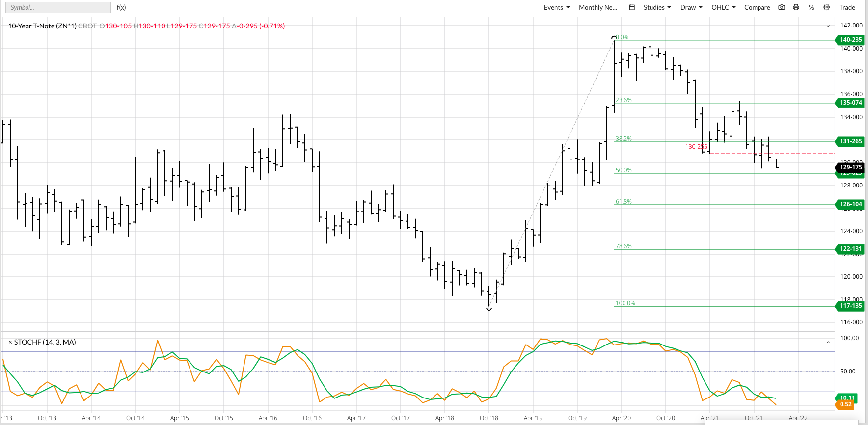Click the 129-175 current price marker
Screen dimensions: 868x425
point(850,167)
